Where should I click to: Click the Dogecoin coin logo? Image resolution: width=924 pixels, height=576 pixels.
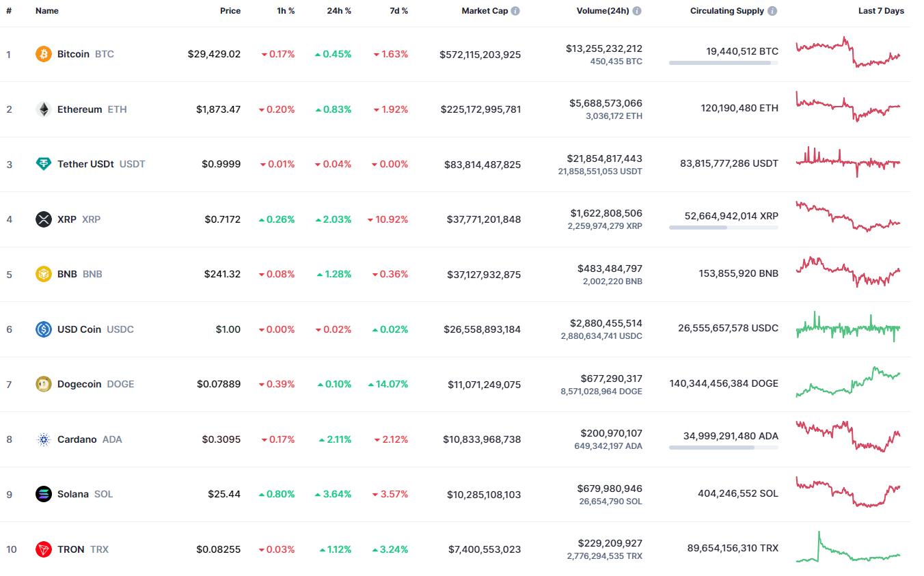[x=43, y=384]
